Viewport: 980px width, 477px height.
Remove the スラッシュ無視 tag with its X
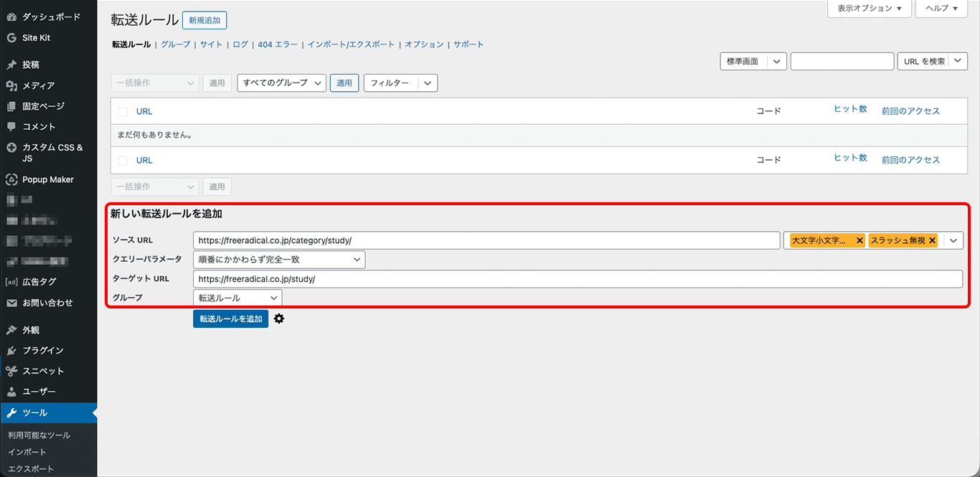coord(932,241)
